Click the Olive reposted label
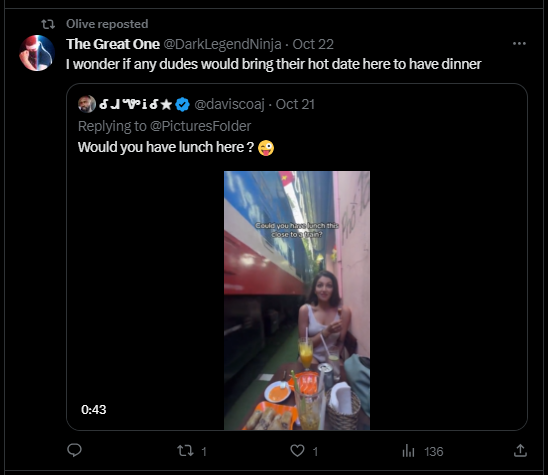This screenshot has width=548, height=475. (x=107, y=24)
